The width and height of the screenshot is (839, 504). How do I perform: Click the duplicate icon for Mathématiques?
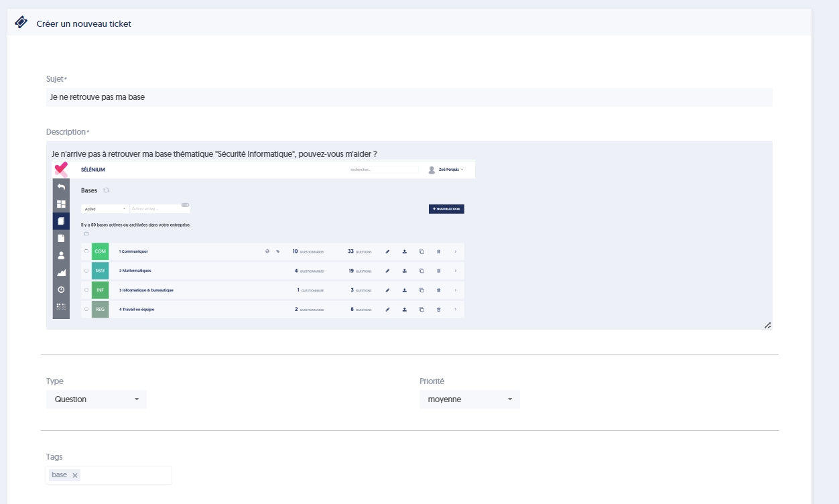[x=422, y=271]
